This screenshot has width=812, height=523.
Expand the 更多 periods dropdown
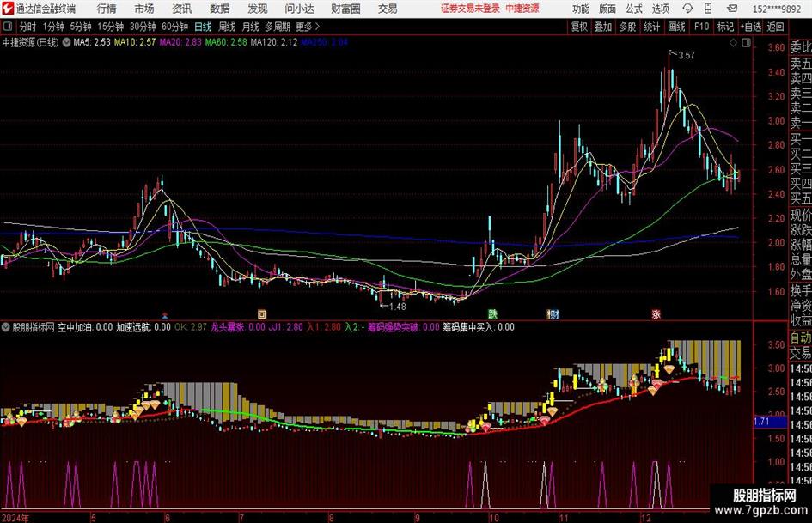click(x=308, y=27)
